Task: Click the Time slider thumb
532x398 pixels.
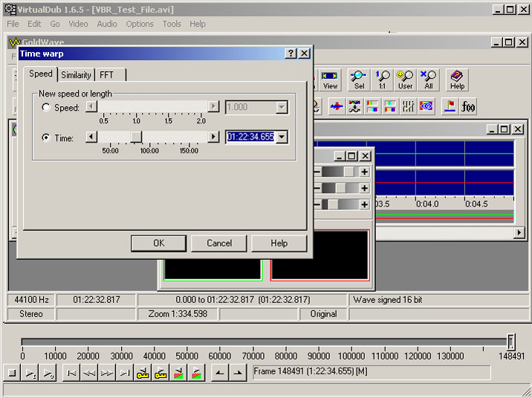Action: 136,137
